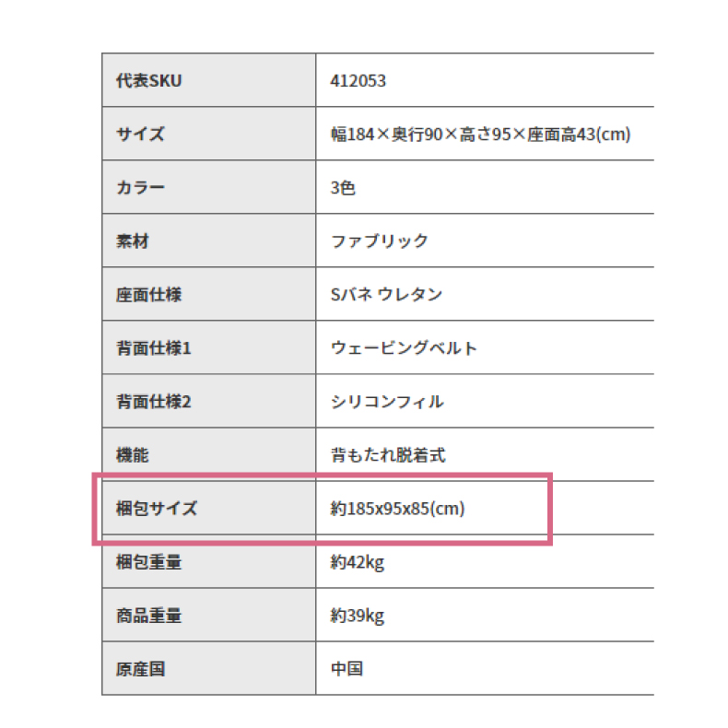
Task: Click the 背面仕様2 row header
Action: pos(209,401)
